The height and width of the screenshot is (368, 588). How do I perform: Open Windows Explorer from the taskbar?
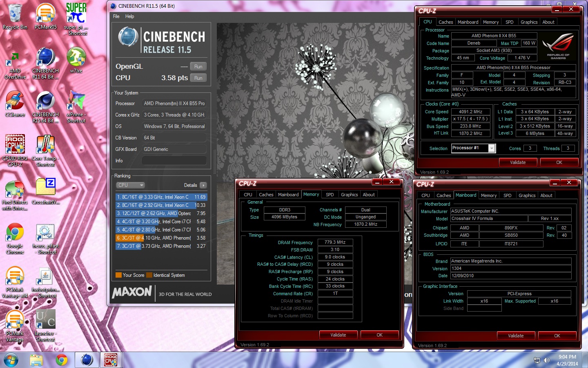(x=36, y=360)
